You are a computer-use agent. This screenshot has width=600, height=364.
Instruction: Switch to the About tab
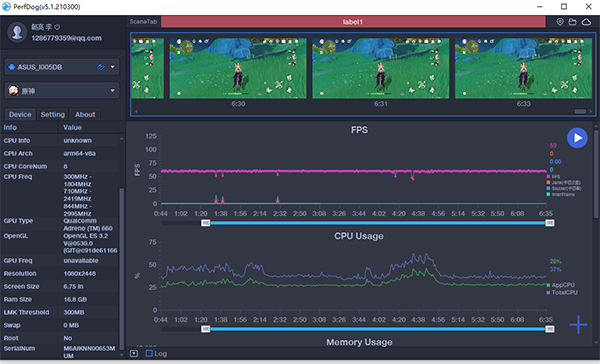click(x=85, y=114)
